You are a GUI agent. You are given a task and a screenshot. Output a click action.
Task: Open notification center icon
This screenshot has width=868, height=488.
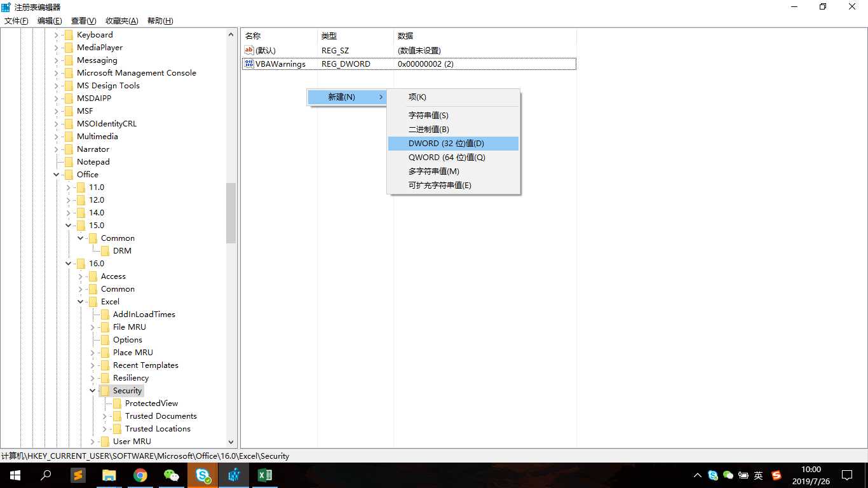847,475
